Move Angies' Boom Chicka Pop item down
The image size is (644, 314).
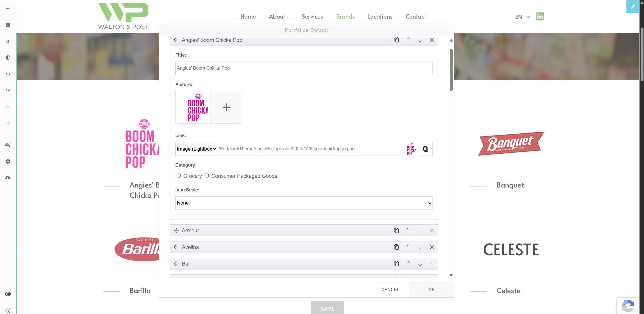click(420, 40)
